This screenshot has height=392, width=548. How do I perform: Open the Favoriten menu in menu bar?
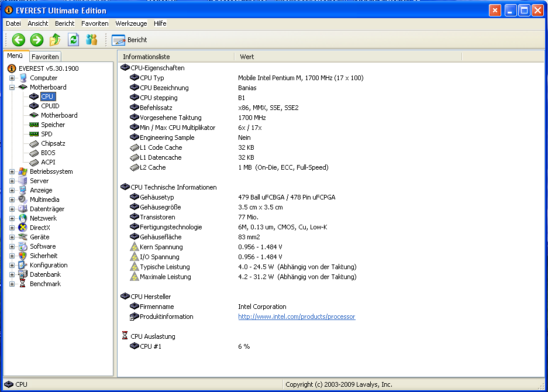pos(95,23)
